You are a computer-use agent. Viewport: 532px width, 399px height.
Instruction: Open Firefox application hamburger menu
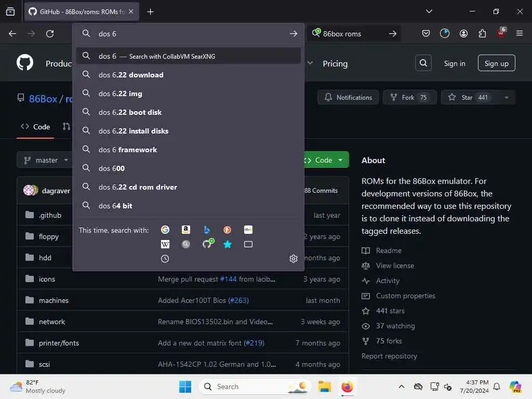519,33
